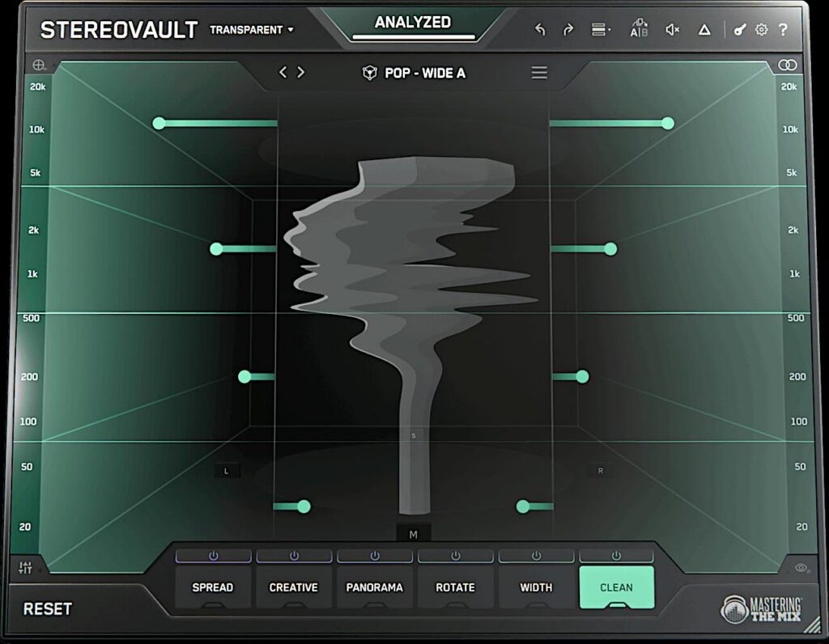Click the R channel label

pyautogui.click(x=600, y=471)
